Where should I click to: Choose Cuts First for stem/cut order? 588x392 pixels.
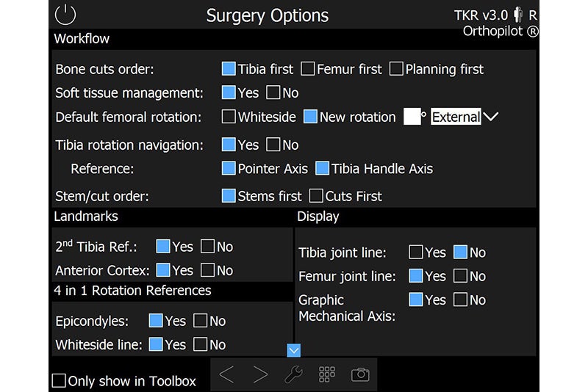pyautogui.click(x=316, y=196)
